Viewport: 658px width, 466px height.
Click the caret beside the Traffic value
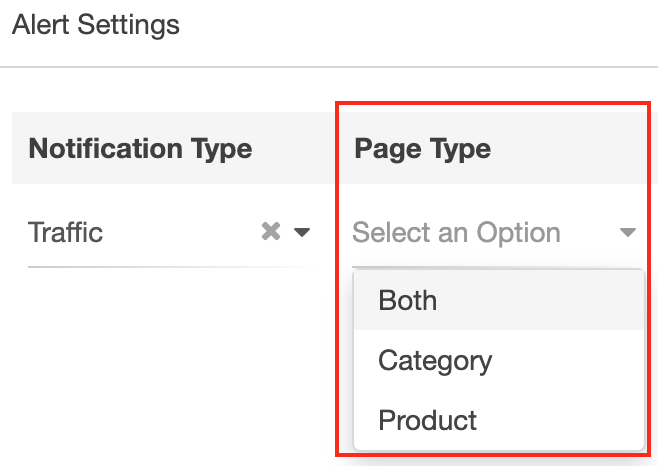[x=301, y=233]
